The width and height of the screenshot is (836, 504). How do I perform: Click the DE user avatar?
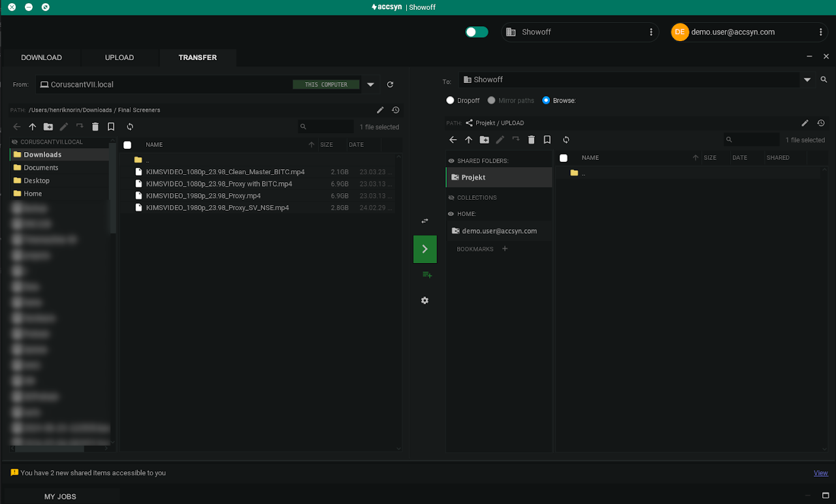680,32
